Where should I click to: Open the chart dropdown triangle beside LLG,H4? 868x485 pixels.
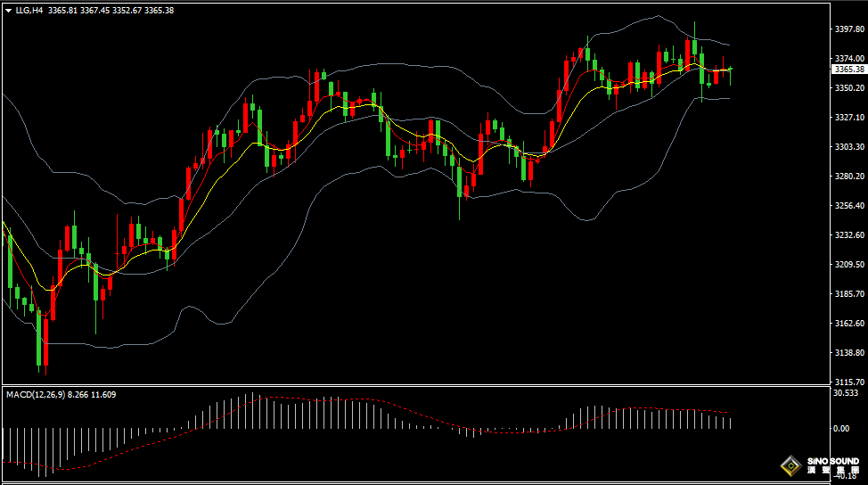click(x=8, y=11)
